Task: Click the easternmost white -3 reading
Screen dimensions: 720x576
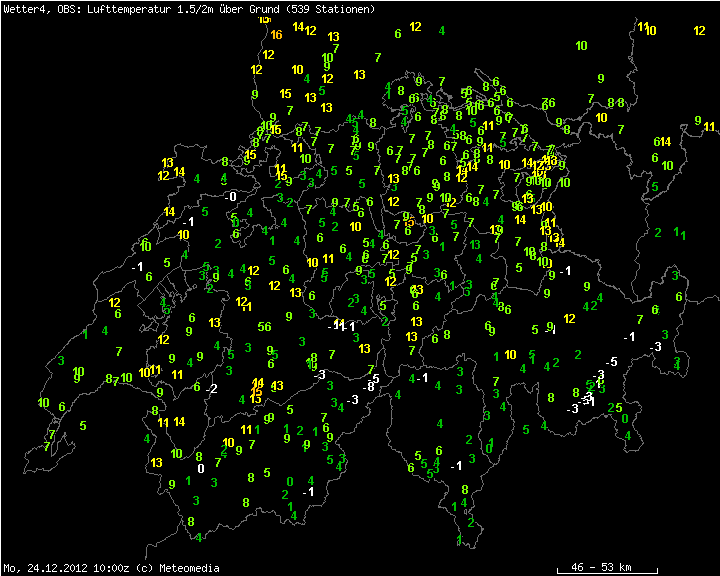Action: tap(656, 346)
